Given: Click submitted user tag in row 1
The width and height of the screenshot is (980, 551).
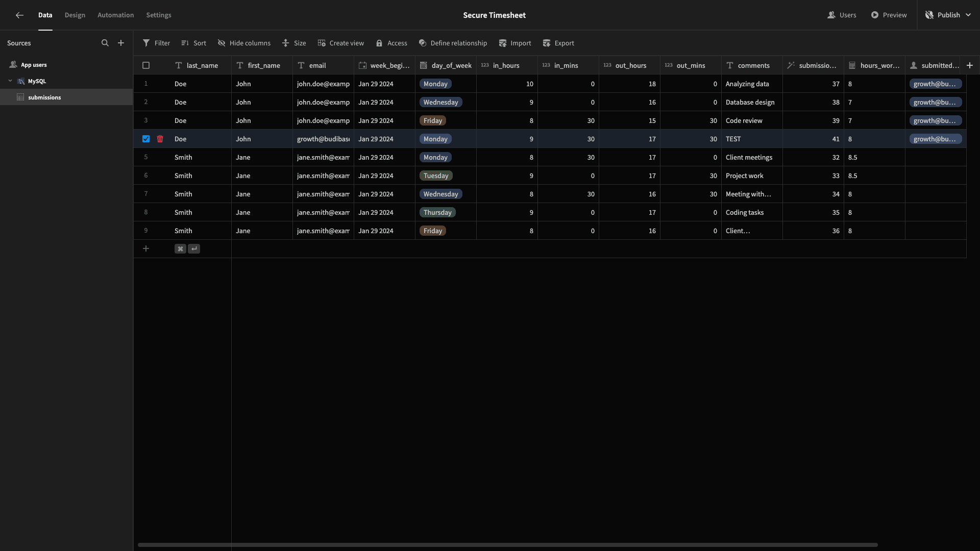Looking at the screenshot, I should (935, 84).
